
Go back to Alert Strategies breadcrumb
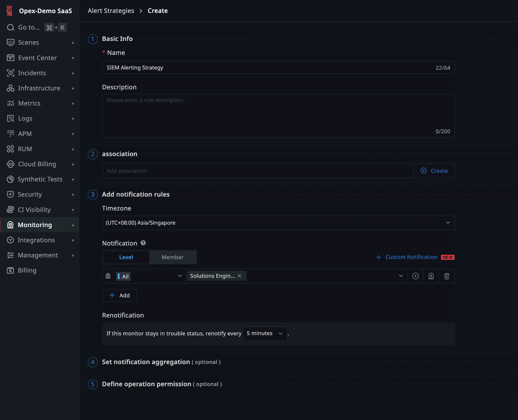pyautogui.click(x=111, y=11)
